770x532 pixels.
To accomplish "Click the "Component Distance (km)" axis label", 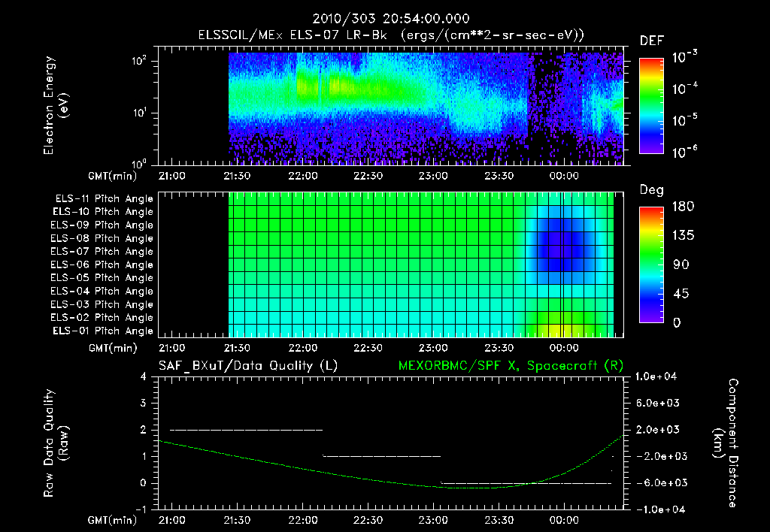I will pos(726,443).
